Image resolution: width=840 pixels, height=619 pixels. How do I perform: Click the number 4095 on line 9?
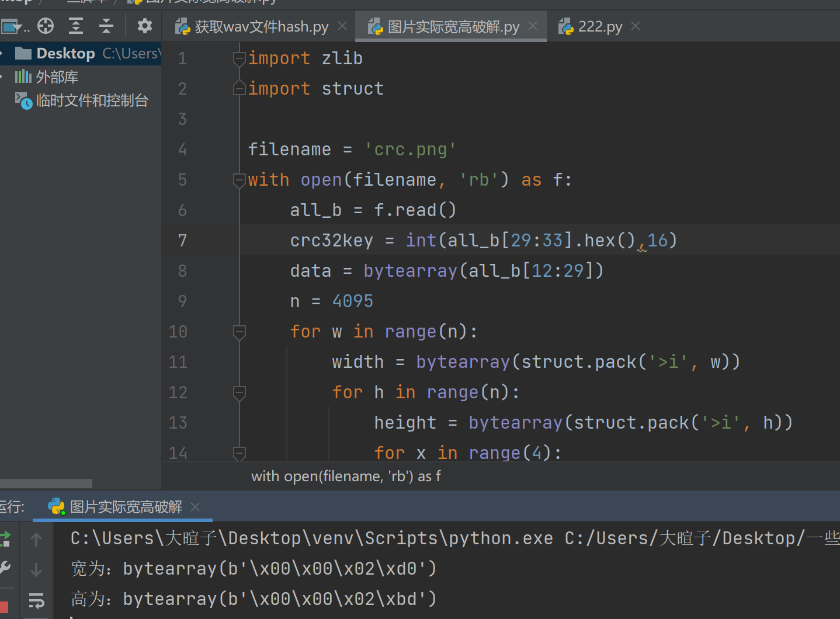pyautogui.click(x=353, y=301)
